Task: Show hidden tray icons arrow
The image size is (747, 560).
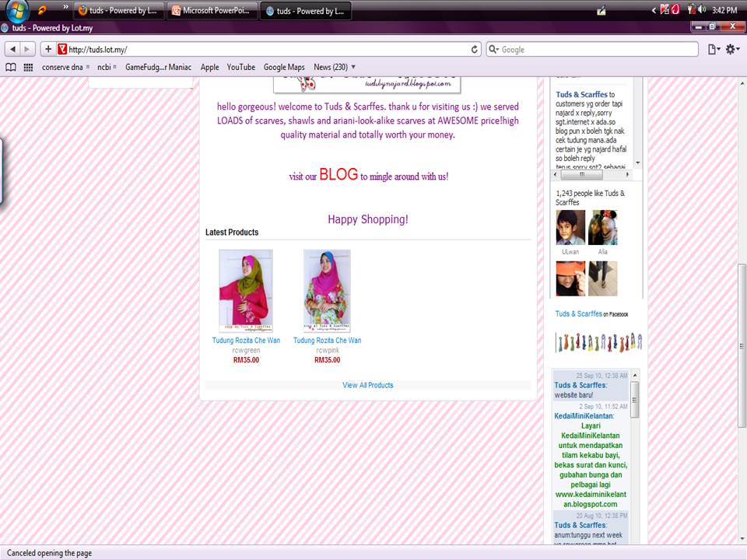Action: (654, 10)
